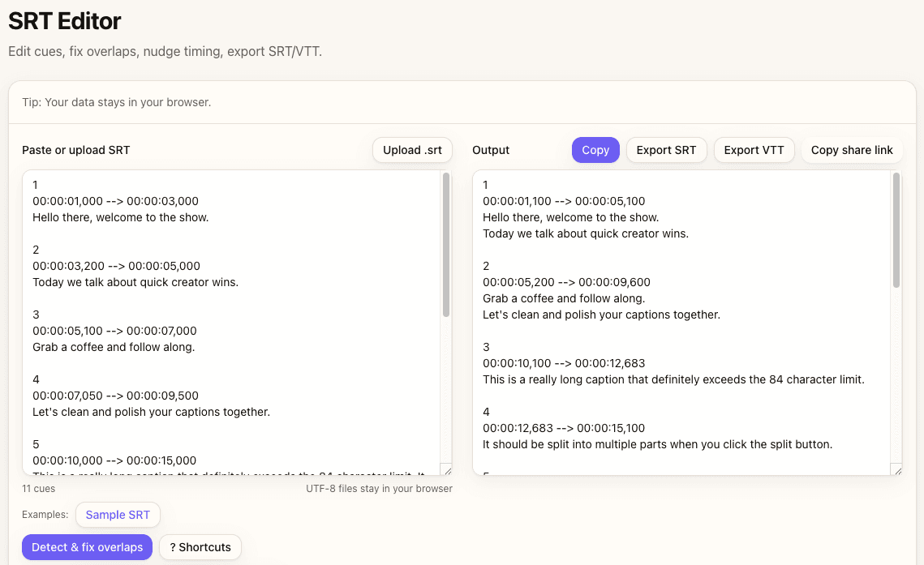Run Detect & fix overlaps
924x565 pixels.
(x=87, y=547)
